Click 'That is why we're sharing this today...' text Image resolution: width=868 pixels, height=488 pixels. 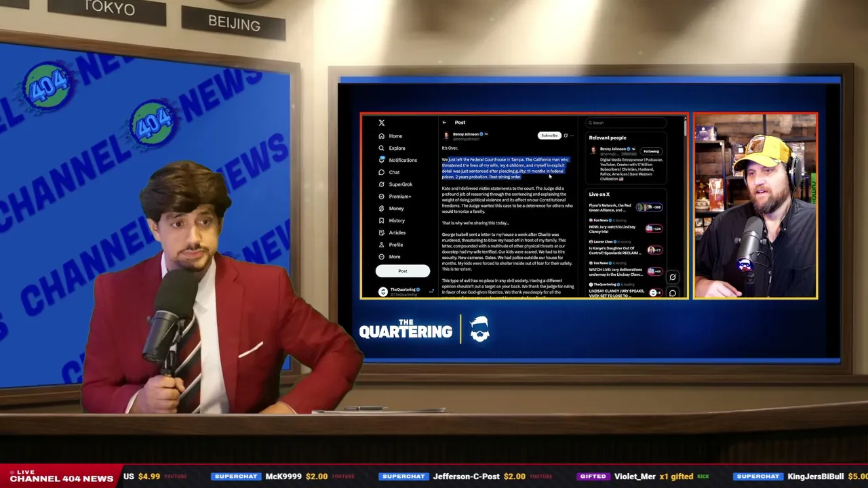tap(475, 223)
